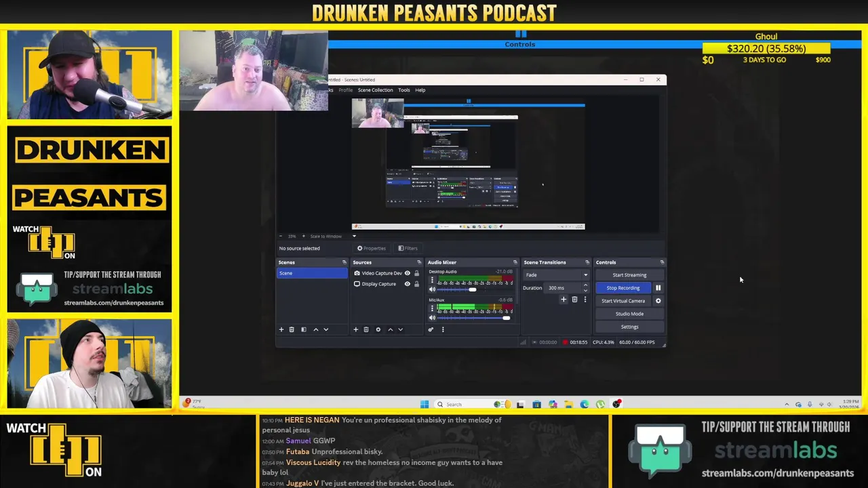This screenshot has height=488, width=868.
Task: Mute the Mic/Aux speaker icon
Action: coord(432,318)
